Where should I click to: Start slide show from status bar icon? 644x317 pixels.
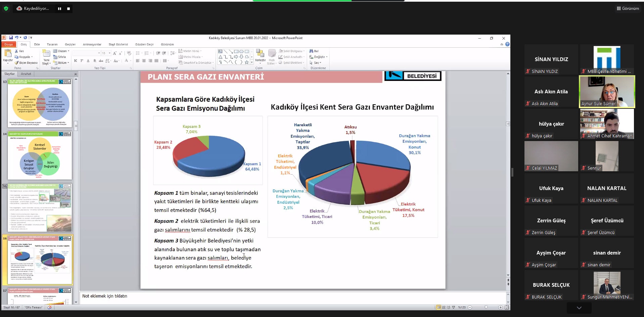point(453,307)
